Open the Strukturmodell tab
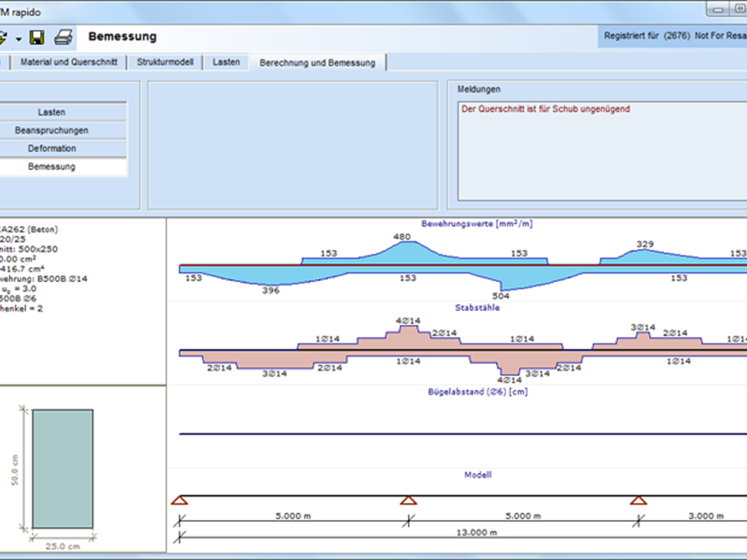Image resolution: width=747 pixels, height=560 pixels. pyautogui.click(x=165, y=63)
